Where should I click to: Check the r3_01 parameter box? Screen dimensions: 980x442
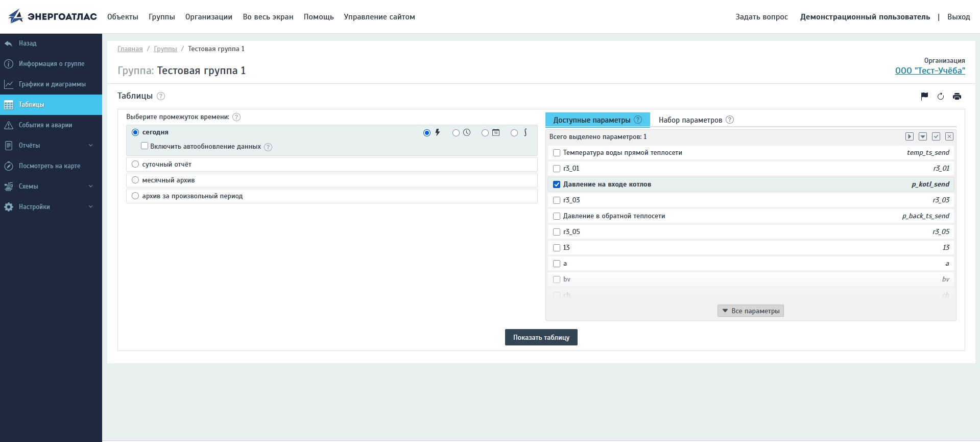[557, 169]
